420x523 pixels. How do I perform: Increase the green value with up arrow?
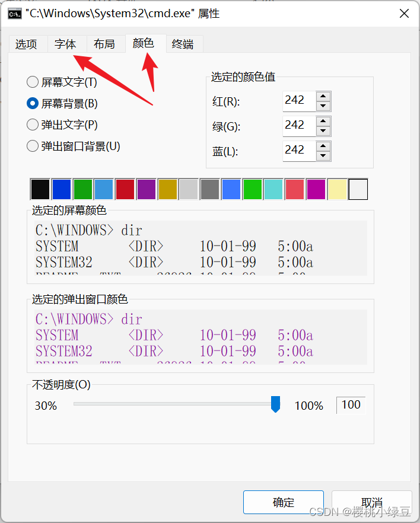tap(323, 122)
